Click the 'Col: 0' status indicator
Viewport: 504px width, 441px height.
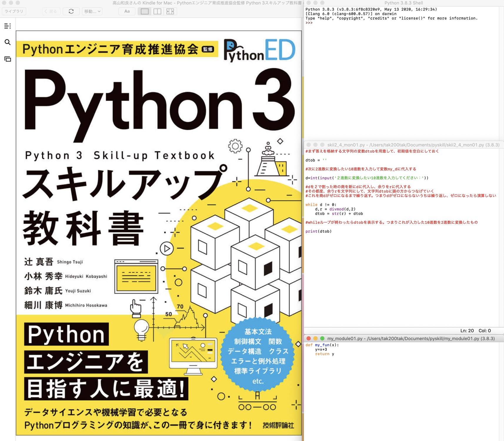click(x=485, y=331)
